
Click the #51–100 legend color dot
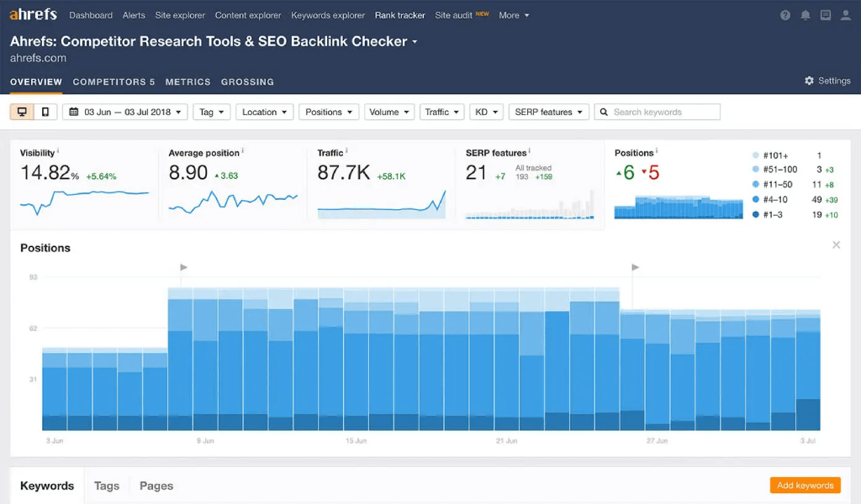tap(756, 170)
